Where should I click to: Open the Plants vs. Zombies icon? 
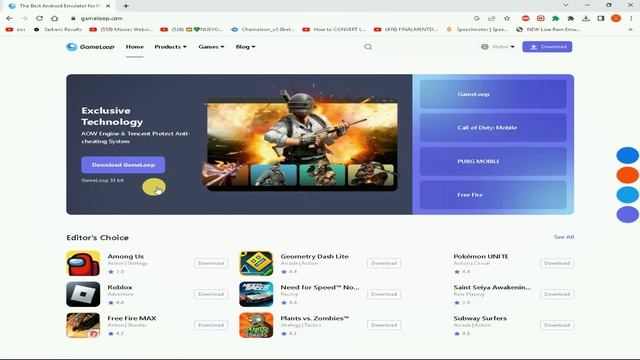(256, 325)
